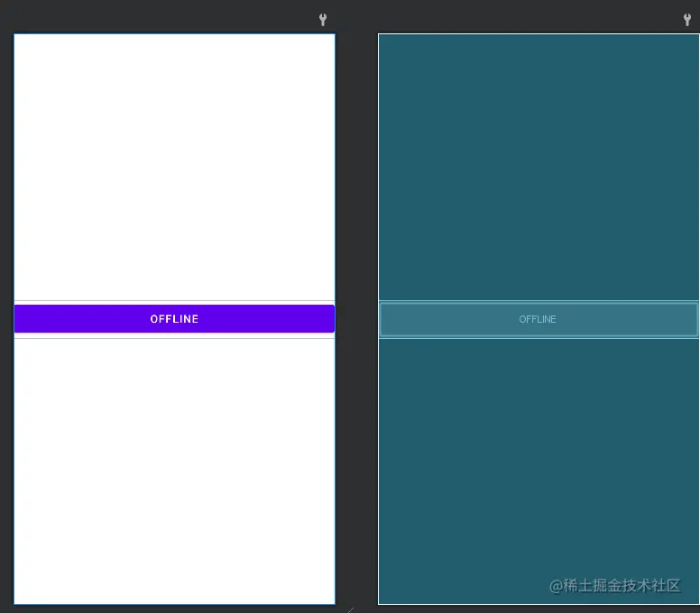Select the OFFLINE button in blueprint view
The image size is (700, 613).
point(539,319)
